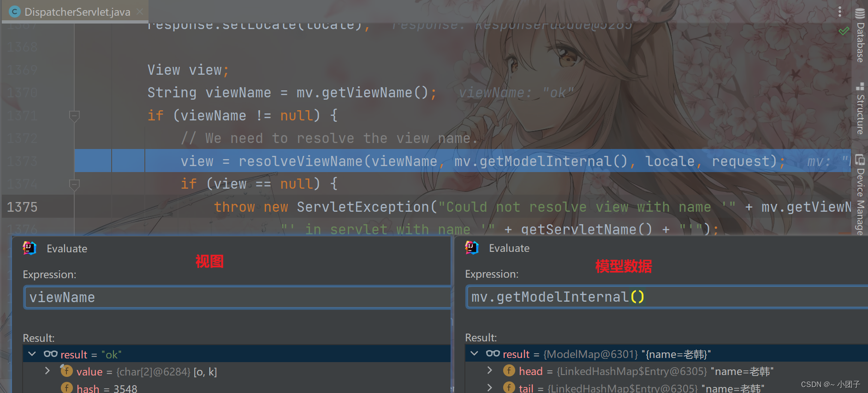This screenshot has height=393, width=868.
Task: Select the hash = 3548 field row
Action: pos(237,388)
